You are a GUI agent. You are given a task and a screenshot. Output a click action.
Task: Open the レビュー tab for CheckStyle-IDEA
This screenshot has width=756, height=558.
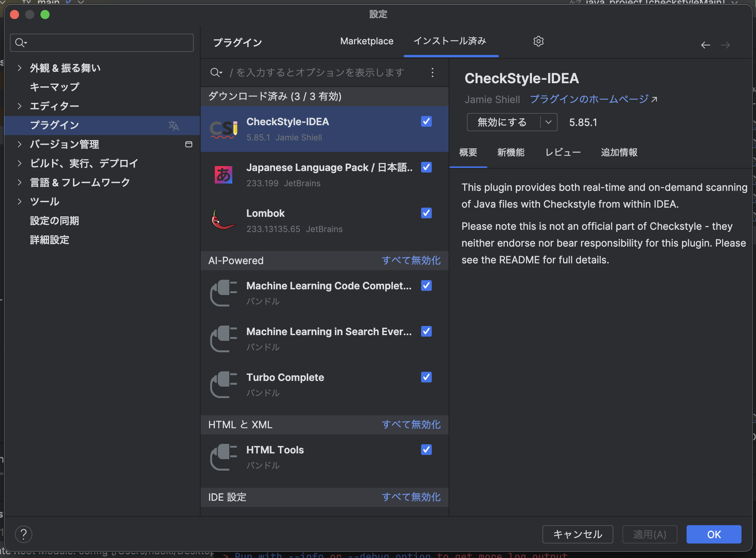563,152
